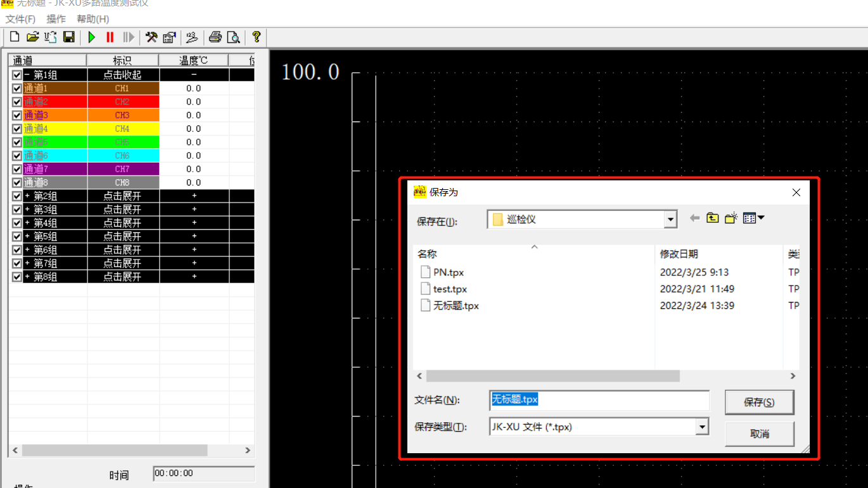The image size is (868, 488).
Task: Select the 无标题.tpx file in list
Action: click(x=450, y=305)
